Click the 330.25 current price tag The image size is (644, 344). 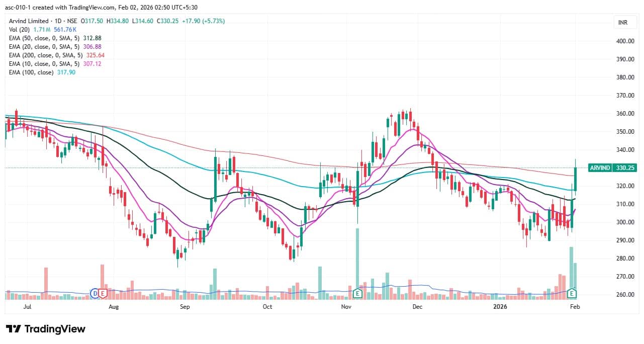point(626,168)
